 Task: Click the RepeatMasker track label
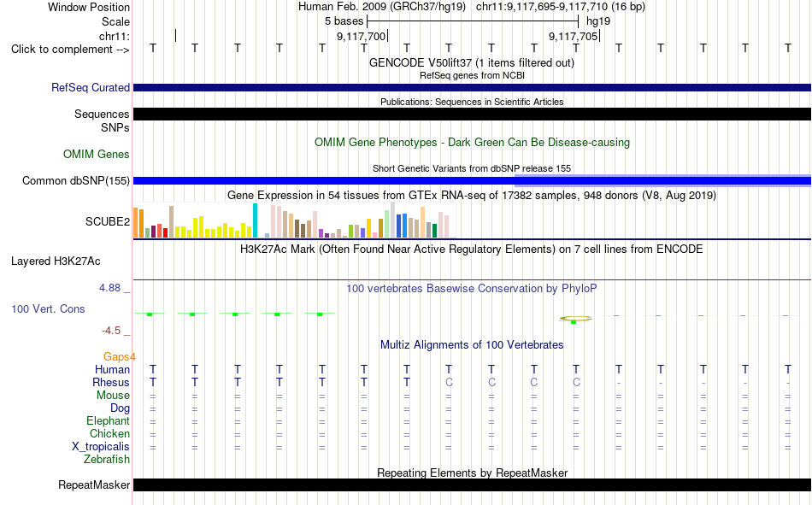(x=94, y=484)
